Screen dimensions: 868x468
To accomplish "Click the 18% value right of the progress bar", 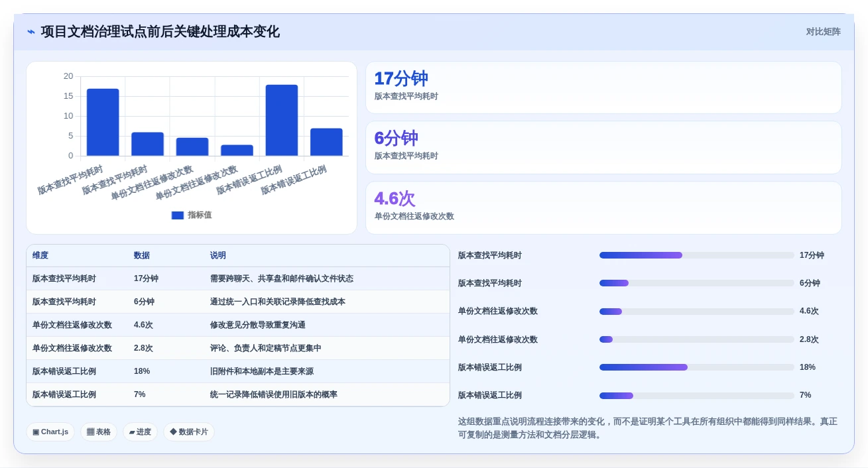I will click(808, 367).
